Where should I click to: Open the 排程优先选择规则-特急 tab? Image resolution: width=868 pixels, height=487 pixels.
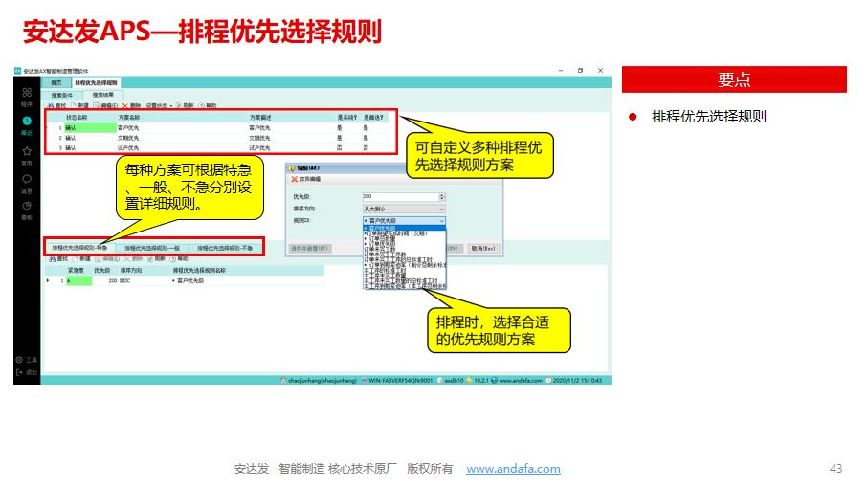pyautogui.click(x=79, y=248)
